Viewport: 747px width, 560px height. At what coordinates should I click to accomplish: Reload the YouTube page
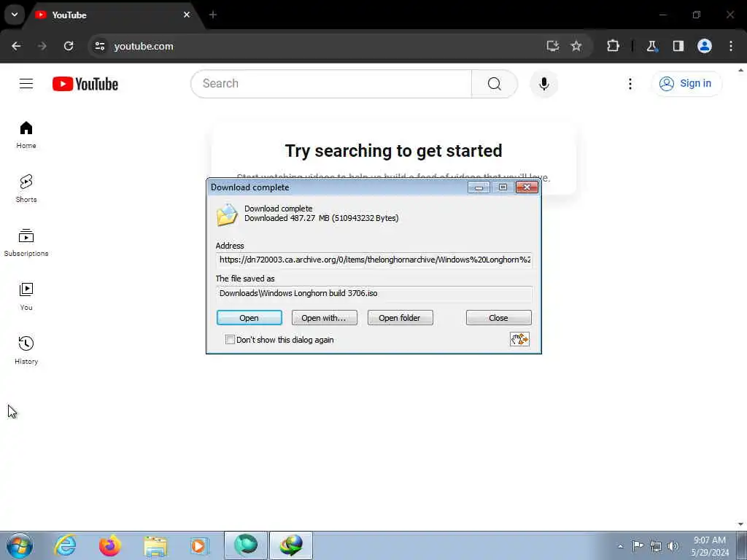coord(69,46)
